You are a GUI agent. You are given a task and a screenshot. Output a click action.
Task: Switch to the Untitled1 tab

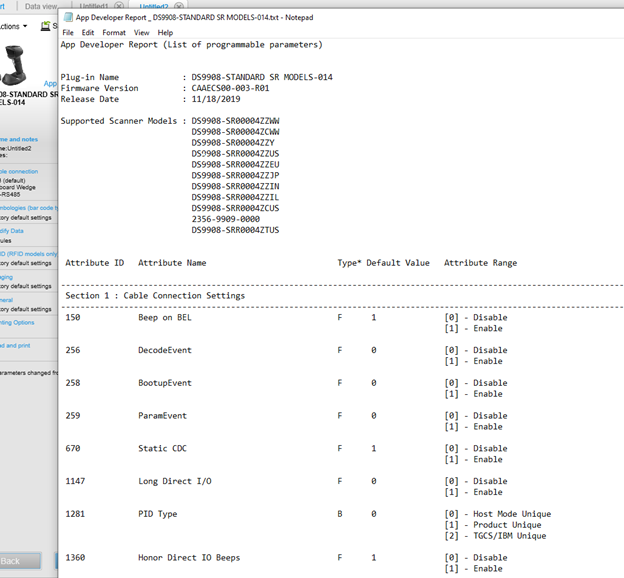[x=94, y=6]
